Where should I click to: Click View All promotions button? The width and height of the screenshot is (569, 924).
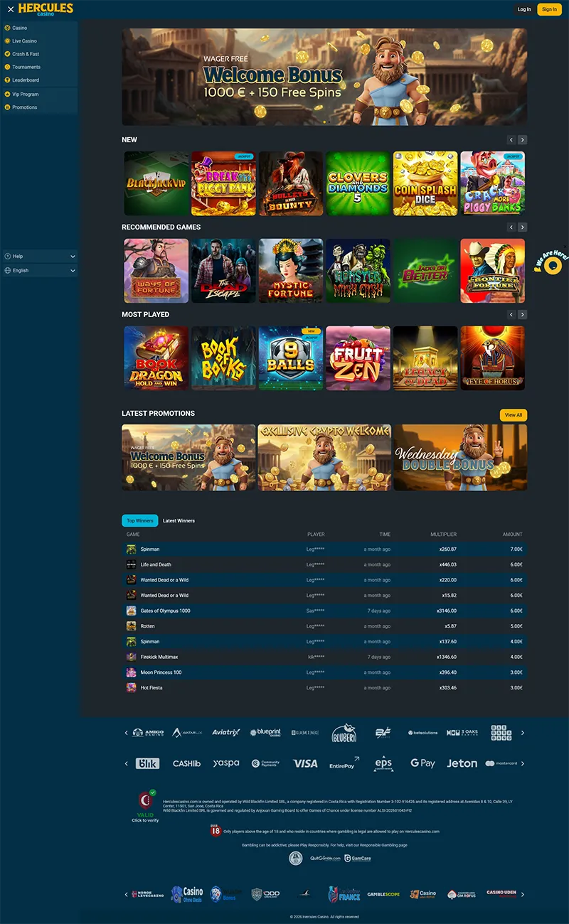tap(514, 415)
